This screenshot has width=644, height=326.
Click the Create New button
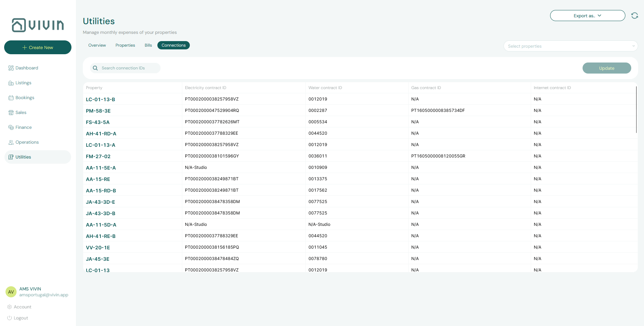38,47
